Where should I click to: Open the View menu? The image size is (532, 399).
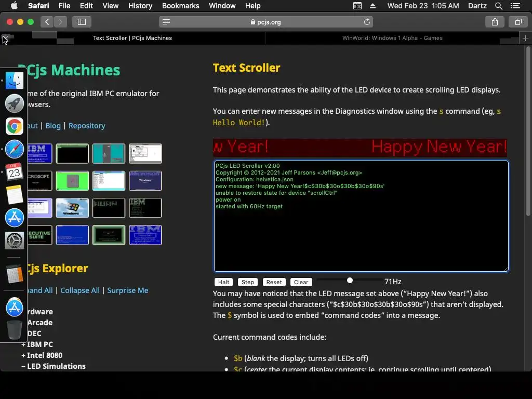(x=111, y=6)
